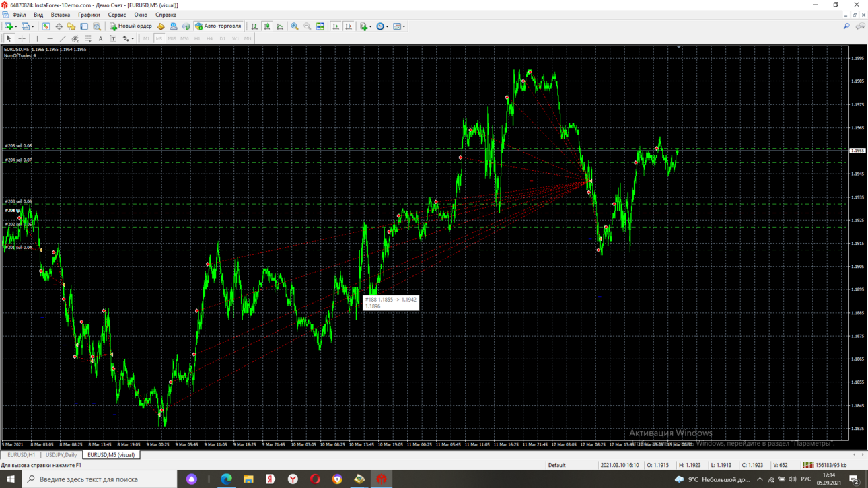Open the weather widget 9°C
The height and width of the screenshot is (488, 868).
713,479
